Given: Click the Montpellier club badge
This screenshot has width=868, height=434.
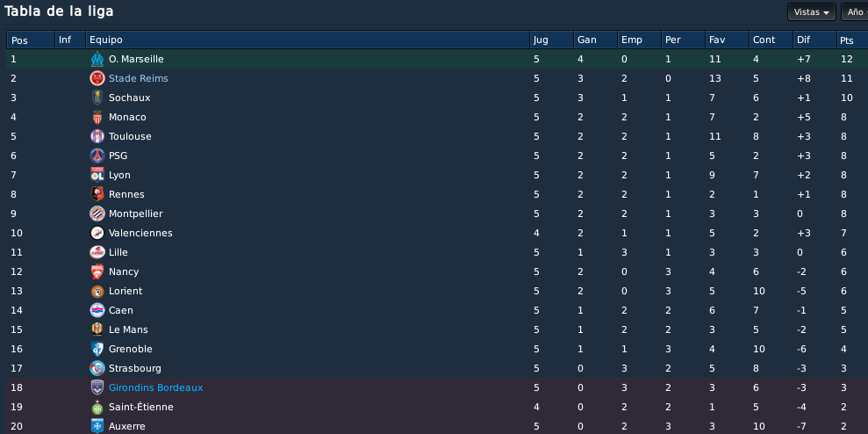Looking at the screenshot, I should (97, 214).
